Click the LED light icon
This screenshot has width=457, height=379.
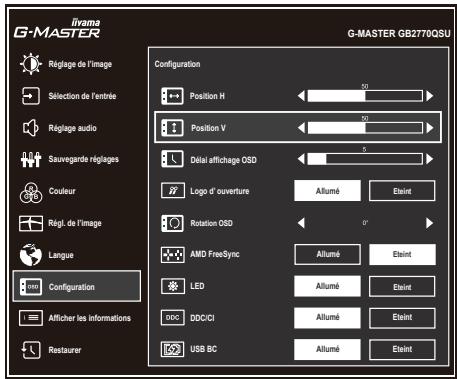(x=173, y=286)
